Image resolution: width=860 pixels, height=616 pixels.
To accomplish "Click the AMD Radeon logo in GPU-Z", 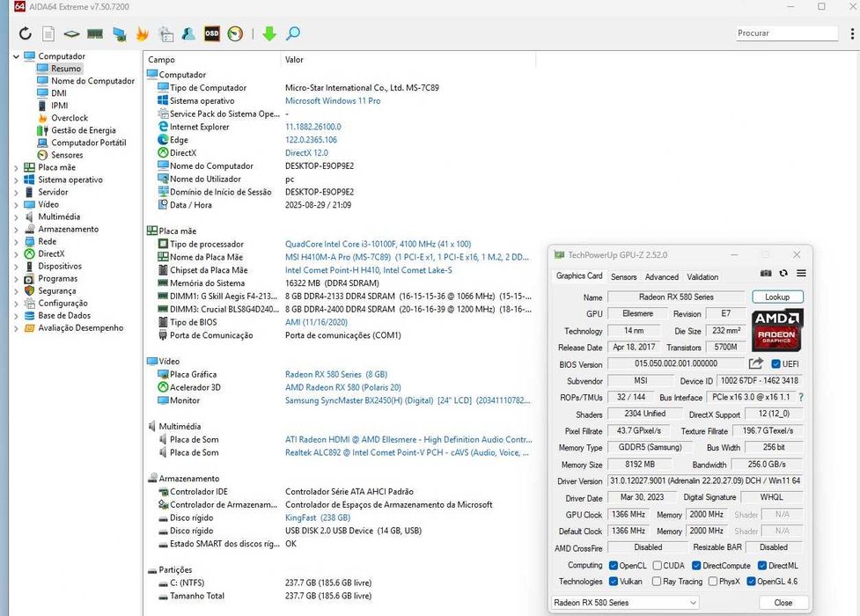I will (776, 330).
